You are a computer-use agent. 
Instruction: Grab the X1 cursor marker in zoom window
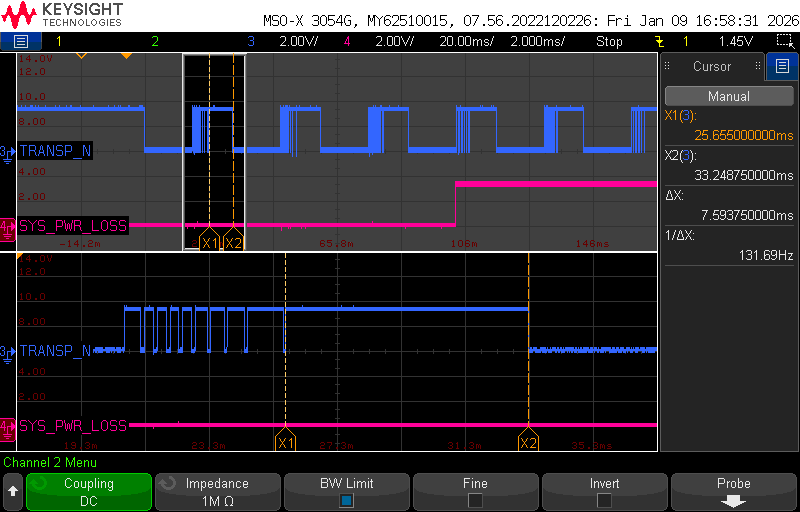click(285, 442)
